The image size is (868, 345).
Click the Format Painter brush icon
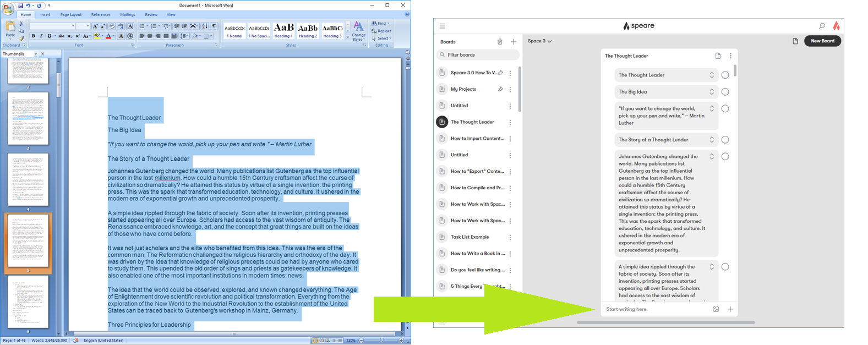point(21,38)
